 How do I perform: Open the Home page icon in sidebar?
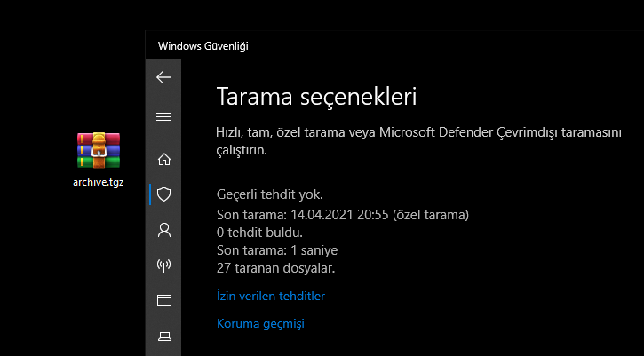(x=163, y=159)
